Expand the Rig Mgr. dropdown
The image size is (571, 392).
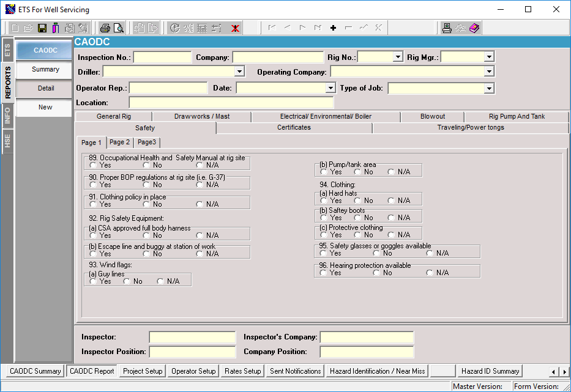tap(489, 57)
